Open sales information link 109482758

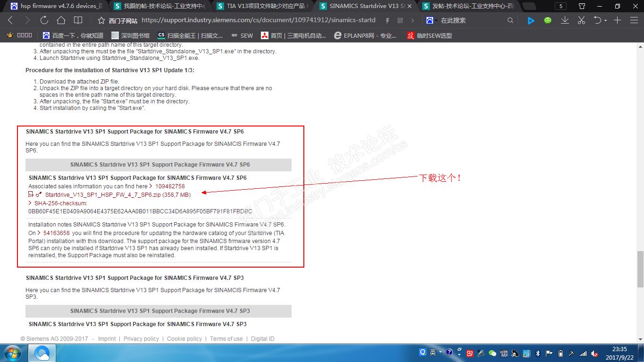coord(170,186)
